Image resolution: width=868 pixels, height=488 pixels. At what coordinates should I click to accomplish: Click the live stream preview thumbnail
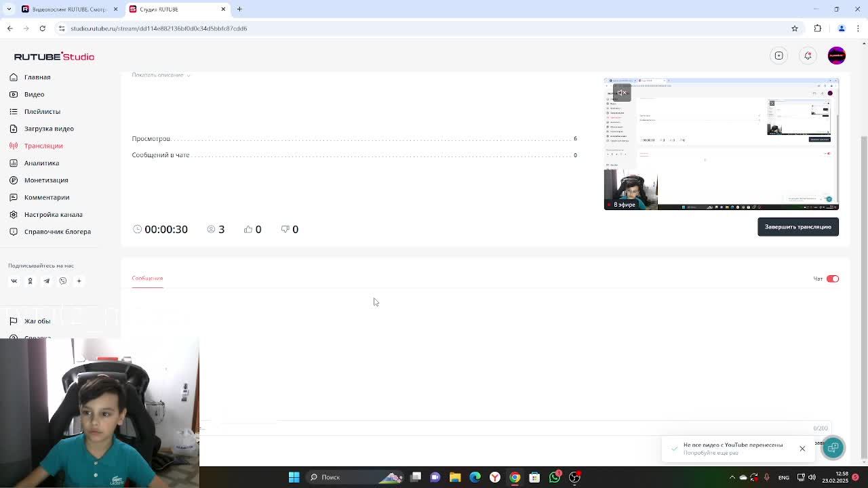coord(721,144)
